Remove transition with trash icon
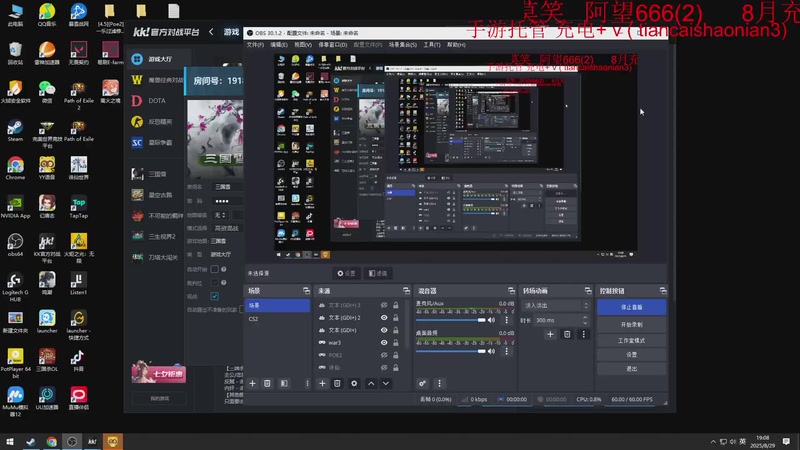This screenshot has width=800, height=450. click(x=567, y=335)
